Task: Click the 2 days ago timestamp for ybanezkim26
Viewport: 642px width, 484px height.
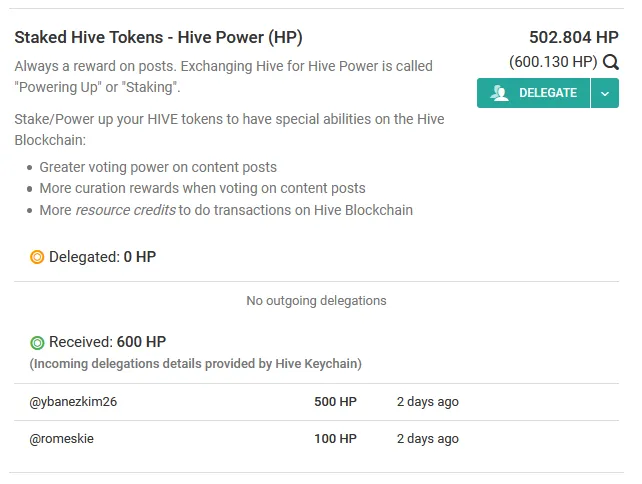Action: [x=427, y=402]
